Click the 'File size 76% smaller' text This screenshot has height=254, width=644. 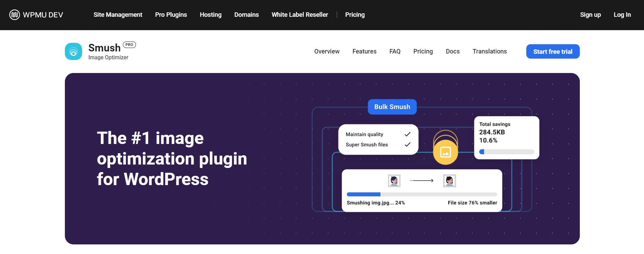coord(472,203)
